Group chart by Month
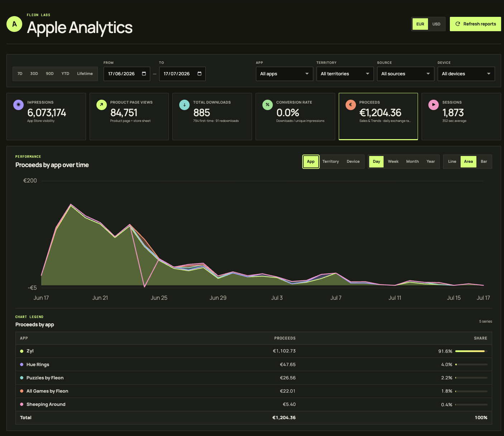 pyautogui.click(x=413, y=161)
